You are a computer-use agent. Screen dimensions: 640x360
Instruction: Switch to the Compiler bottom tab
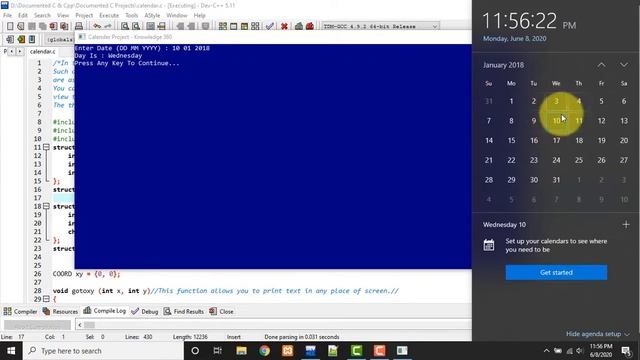(x=20, y=311)
